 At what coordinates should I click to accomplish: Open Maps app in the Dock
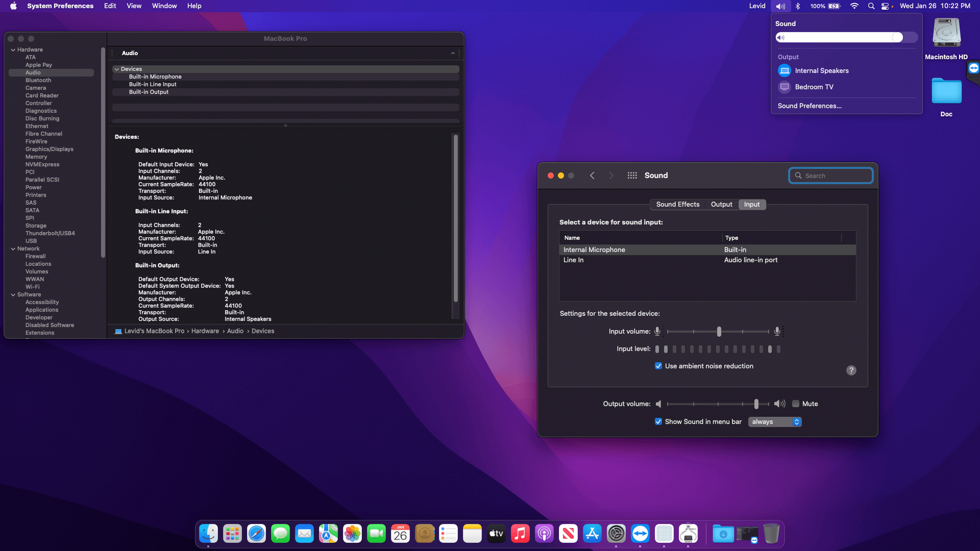(x=328, y=534)
